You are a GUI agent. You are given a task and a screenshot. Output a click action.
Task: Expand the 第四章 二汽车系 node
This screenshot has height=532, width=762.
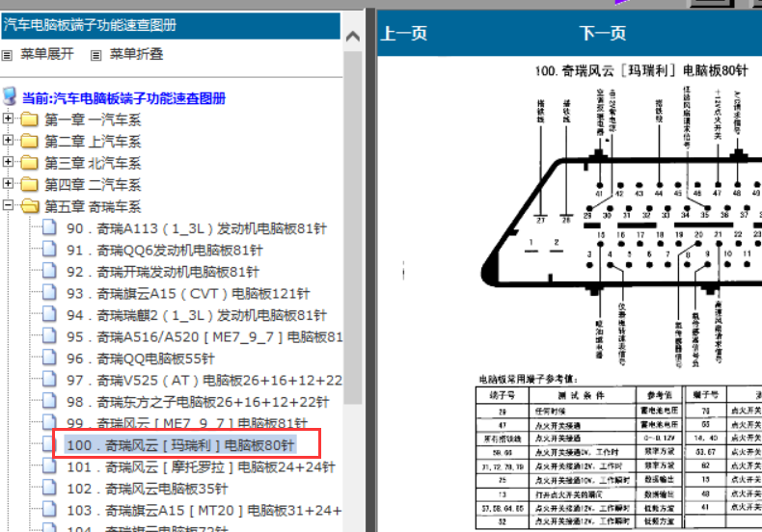pos(8,183)
